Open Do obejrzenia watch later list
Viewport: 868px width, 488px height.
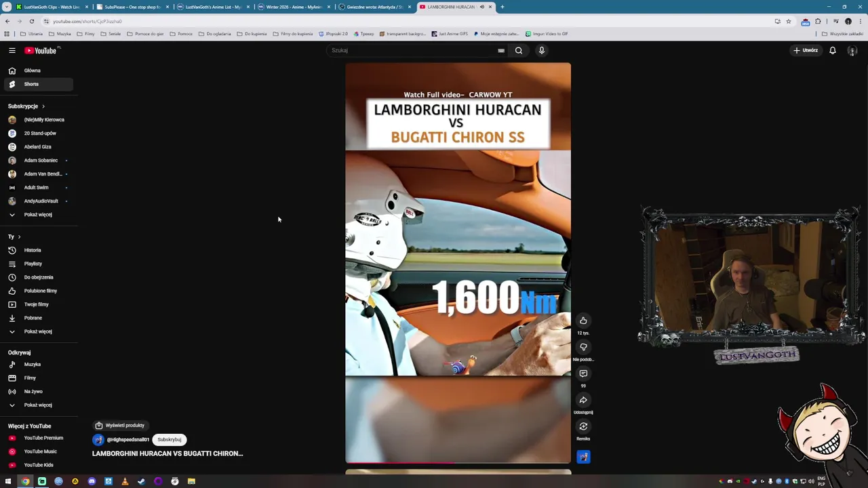point(37,277)
